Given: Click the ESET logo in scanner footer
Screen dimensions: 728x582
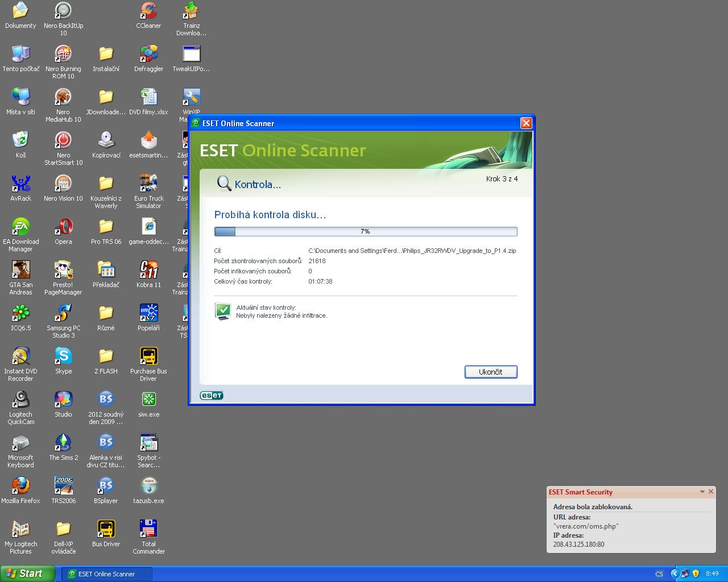Looking at the screenshot, I should [x=211, y=396].
